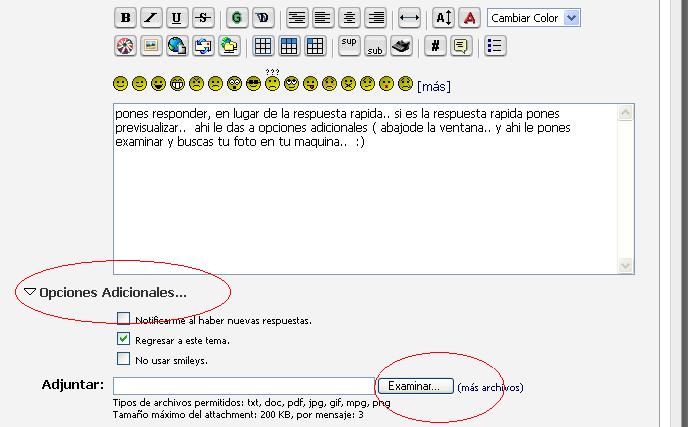Add shadow effect with the D icon
The image size is (688, 427).
[263, 18]
